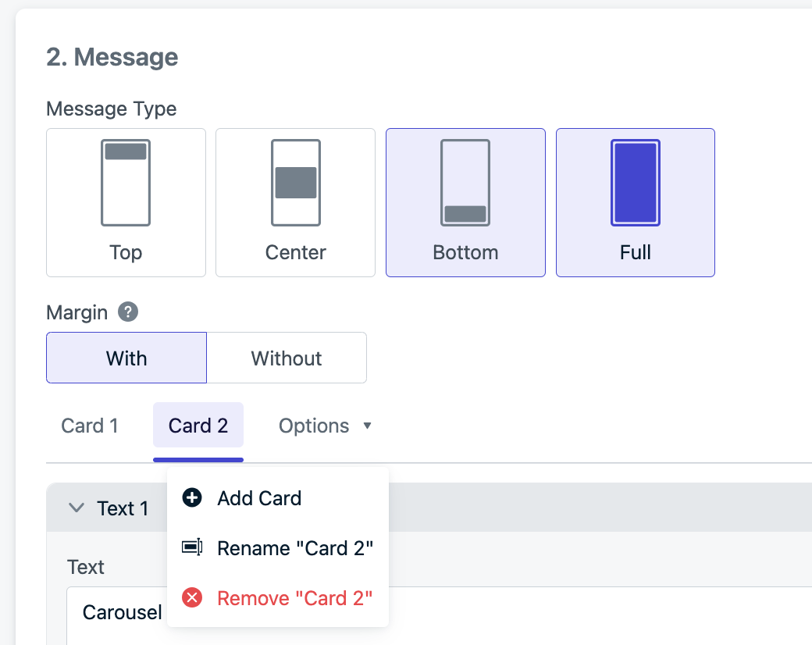Click the Full phone layout icon
The height and width of the screenshot is (645, 812).
636,183
